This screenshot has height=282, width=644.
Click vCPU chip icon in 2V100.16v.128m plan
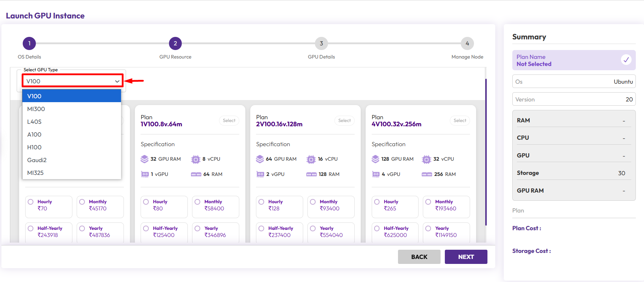(x=311, y=159)
